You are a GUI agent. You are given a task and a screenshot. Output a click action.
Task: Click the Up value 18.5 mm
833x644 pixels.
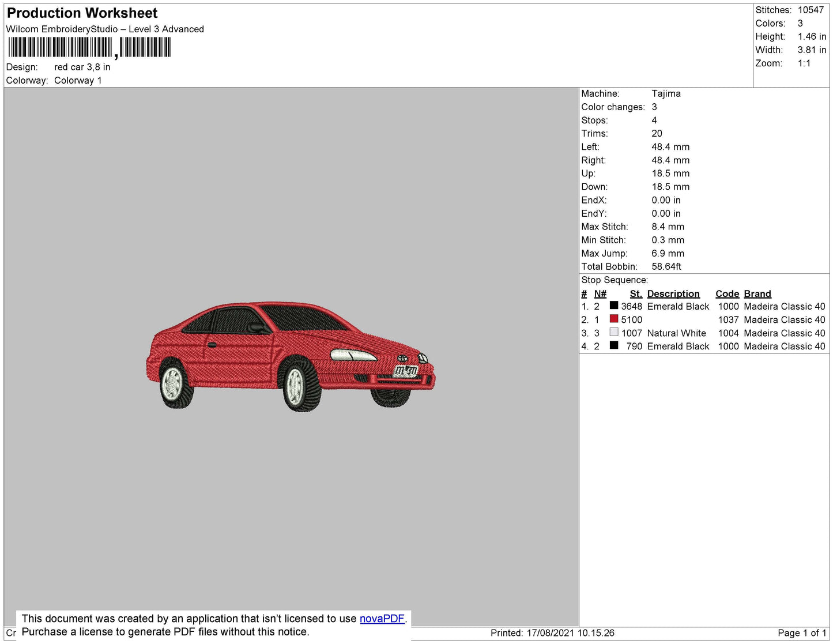pyautogui.click(x=670, y=174)
